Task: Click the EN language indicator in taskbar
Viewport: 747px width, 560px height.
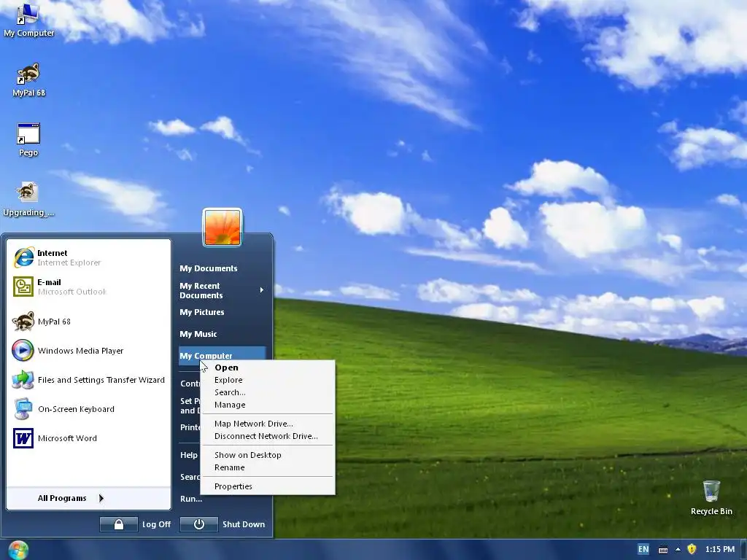Action: tap(643, 549)
